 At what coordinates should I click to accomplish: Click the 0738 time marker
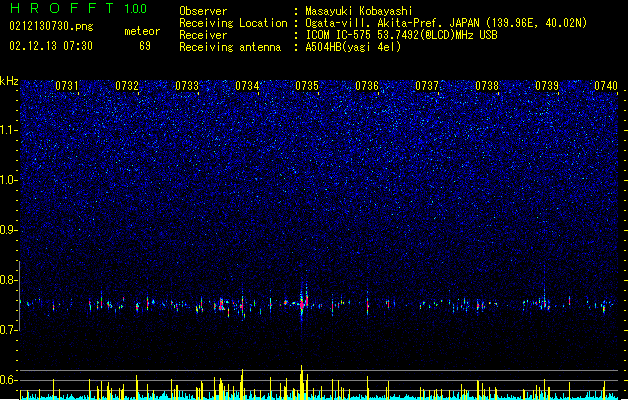click(x=487, y=86)
